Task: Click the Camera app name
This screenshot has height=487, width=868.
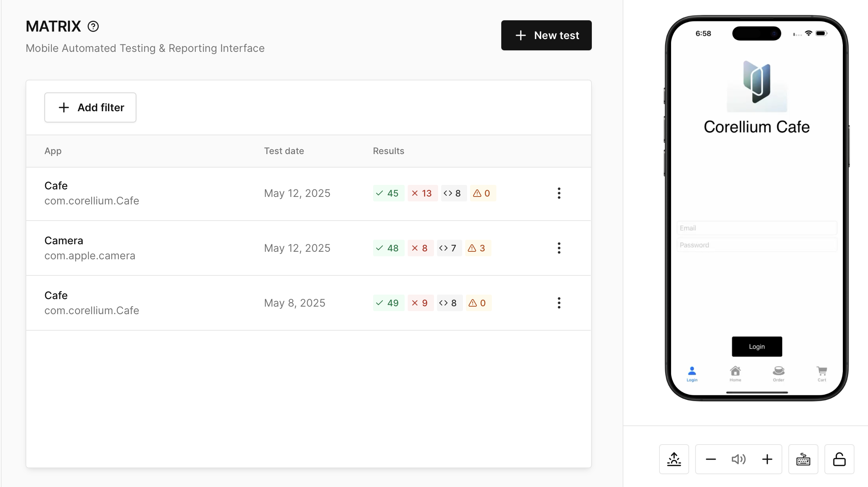Action: point(64,240)
